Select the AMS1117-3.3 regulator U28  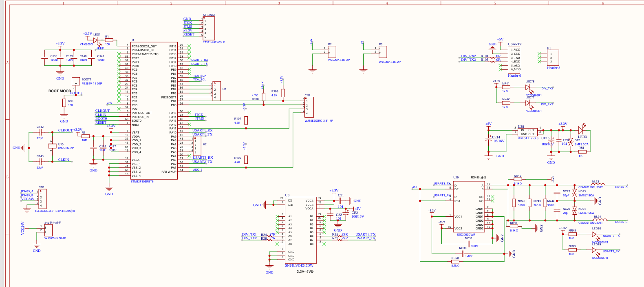tap(528, 132)
